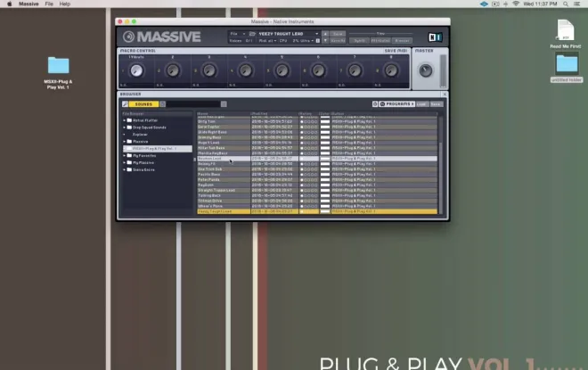The height and width of the screenshot is (370, 588).
Task: Open Spotlight search in menu bar
Action: (565, 4)
